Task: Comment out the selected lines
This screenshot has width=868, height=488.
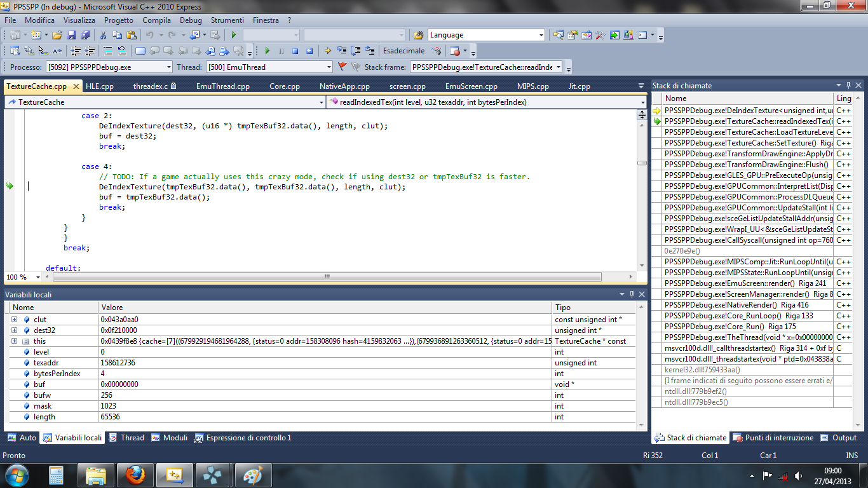Action: pyautogui.click(x=108, y=51)
